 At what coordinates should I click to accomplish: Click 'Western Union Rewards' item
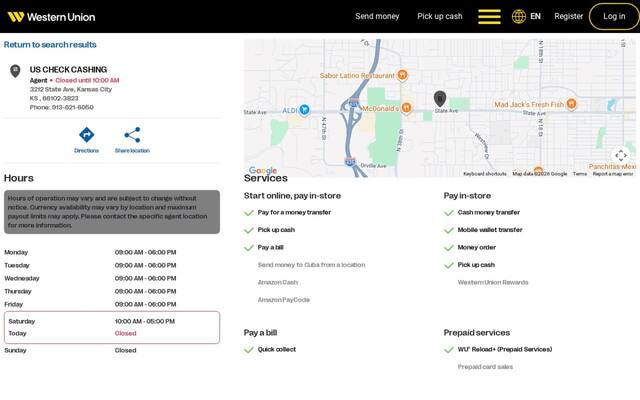pos(493,282)
